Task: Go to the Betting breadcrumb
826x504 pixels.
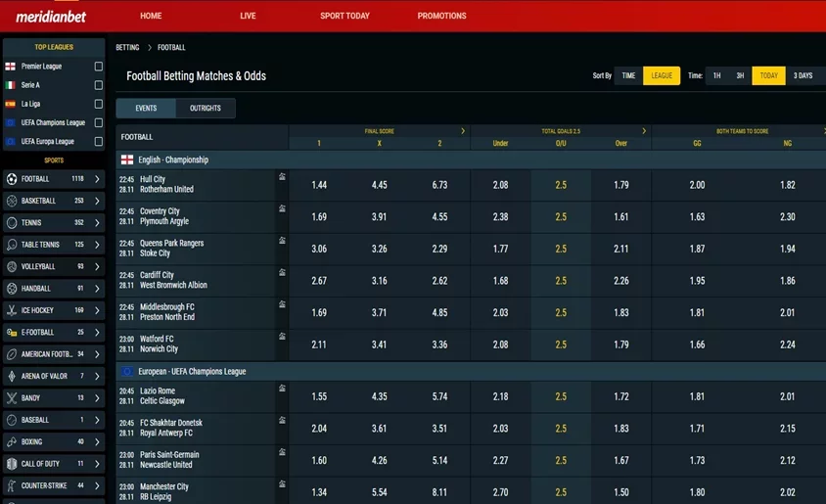Action: 127,47
